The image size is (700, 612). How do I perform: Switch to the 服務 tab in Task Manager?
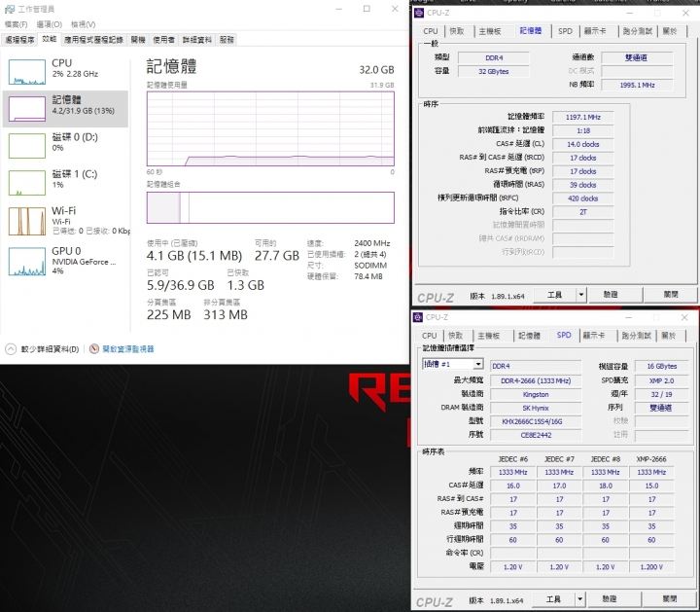[x=227, y=40]
